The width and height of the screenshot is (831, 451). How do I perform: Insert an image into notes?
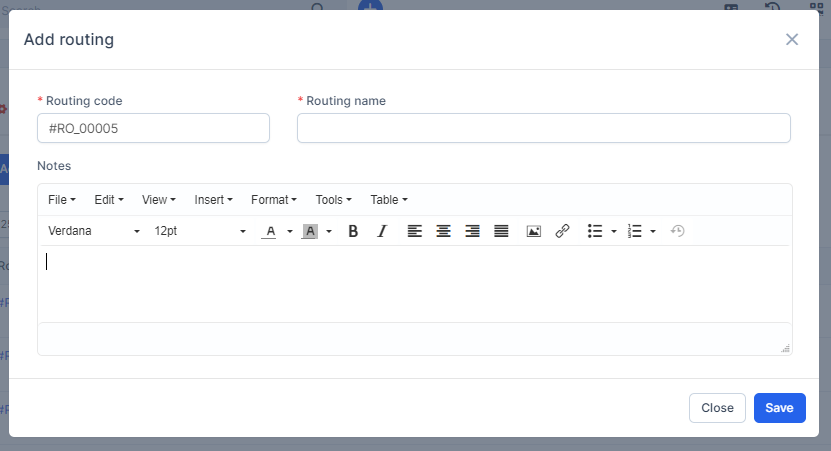534,231
